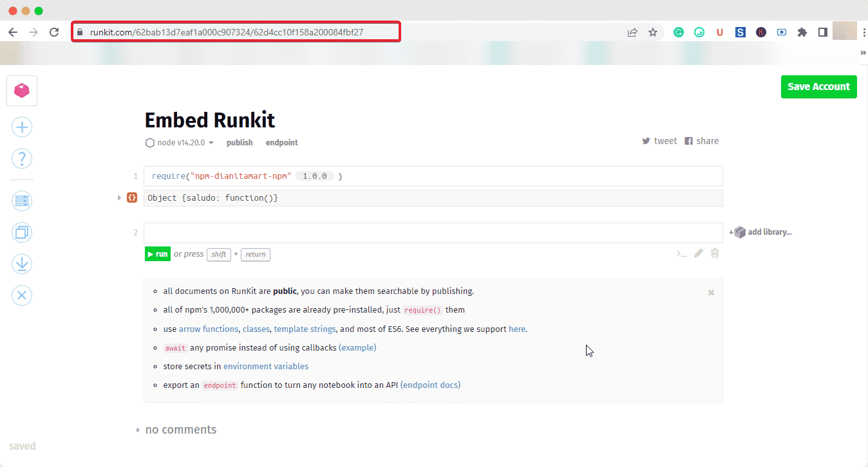Dismiss the tips box with its x
The height and width of the screenshot is (467, 868).
(712, 293)
